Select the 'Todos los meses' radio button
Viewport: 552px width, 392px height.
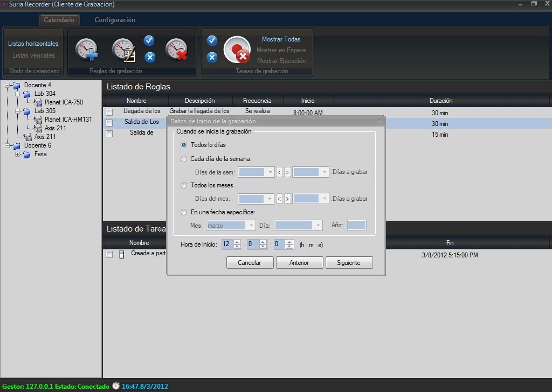click(184, 185)
